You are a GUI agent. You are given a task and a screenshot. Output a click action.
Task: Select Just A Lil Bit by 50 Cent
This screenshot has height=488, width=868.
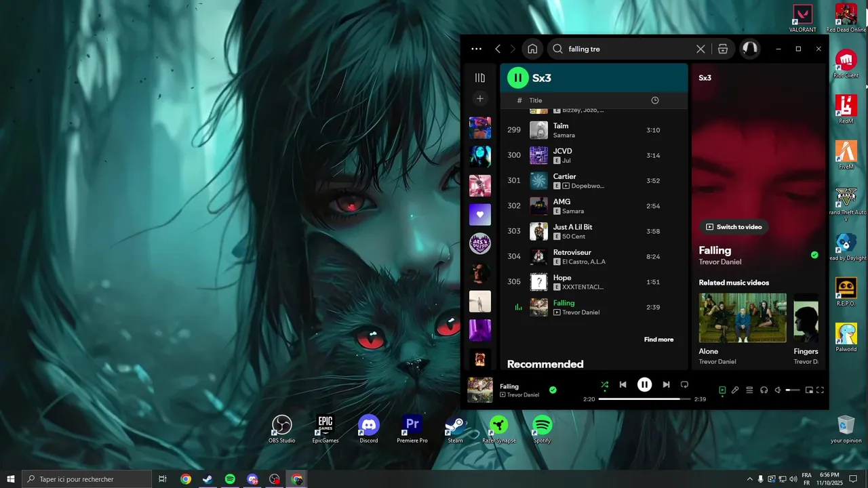coord(593,231)
